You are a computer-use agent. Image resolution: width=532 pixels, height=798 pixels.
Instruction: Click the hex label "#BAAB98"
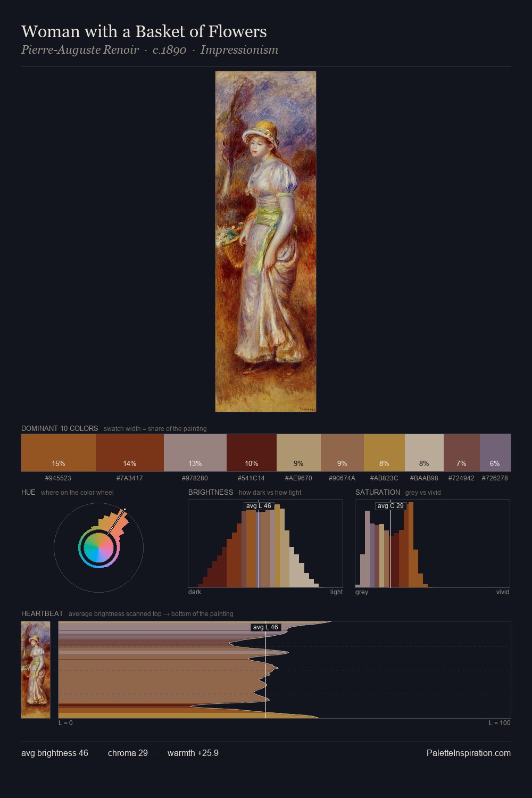coord(424,478)
